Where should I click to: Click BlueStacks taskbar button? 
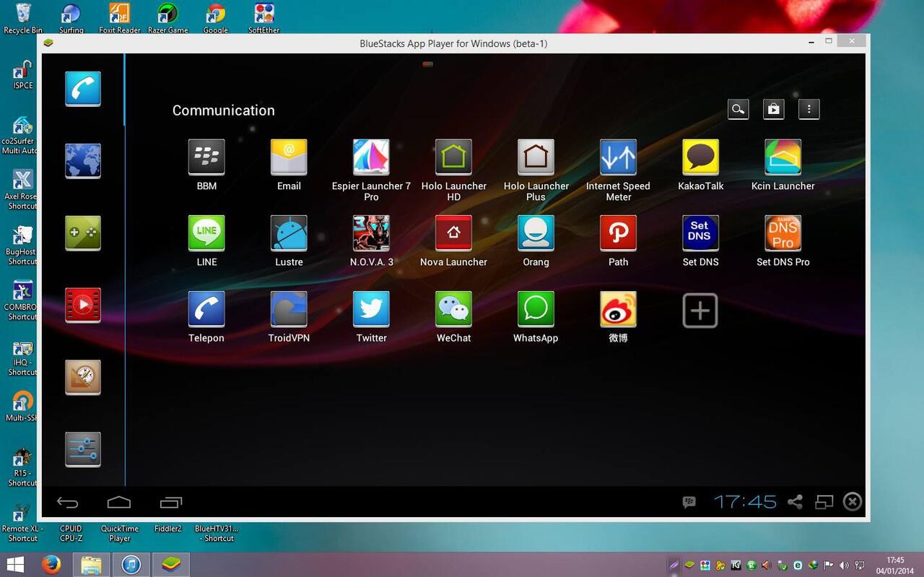[171, 565]
